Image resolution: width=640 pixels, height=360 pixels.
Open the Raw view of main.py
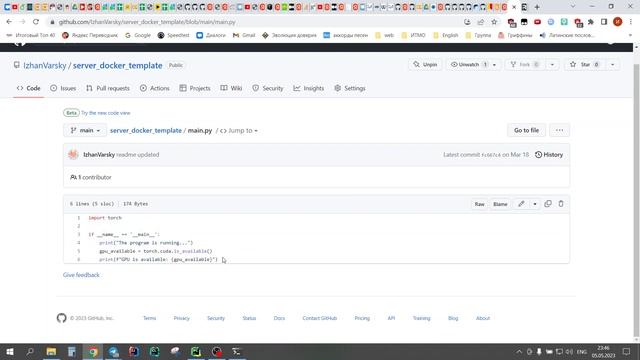point(479,204)
